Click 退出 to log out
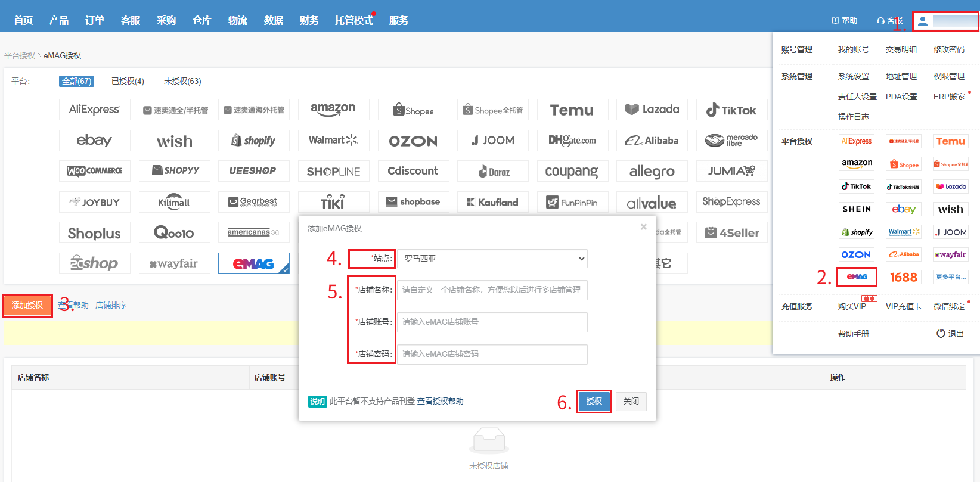Viewport: 980px width, 482px height. click(x=950, y=334)
